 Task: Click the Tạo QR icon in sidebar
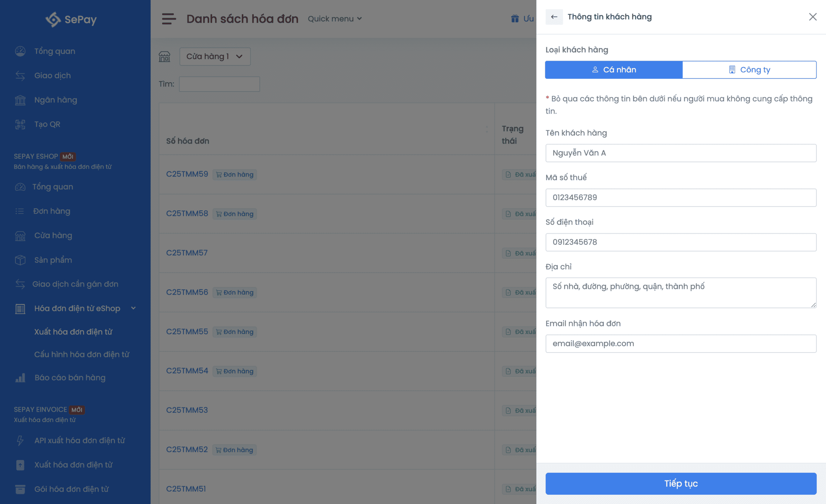(20, 124)
